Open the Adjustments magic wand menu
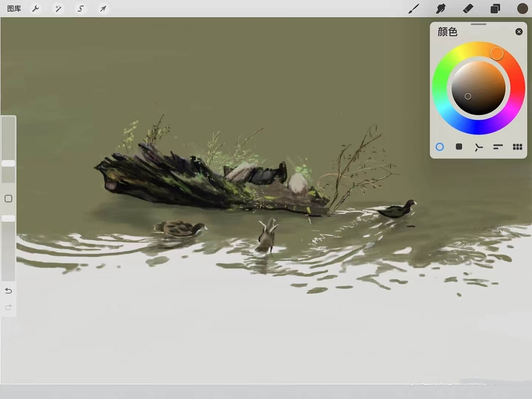 (58, 8)
